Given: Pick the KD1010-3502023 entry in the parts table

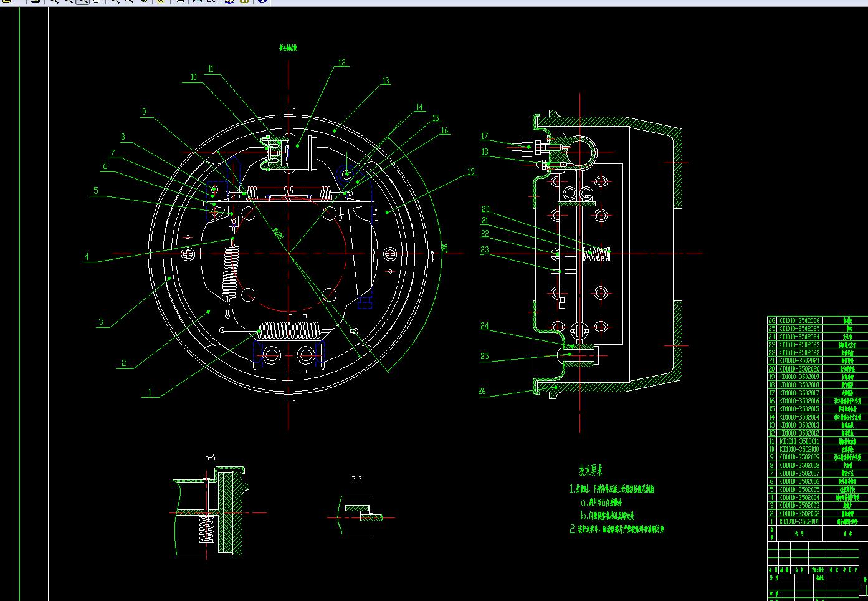Looking at the screenshot, I should pyautogui.click(x=799, y=345).
